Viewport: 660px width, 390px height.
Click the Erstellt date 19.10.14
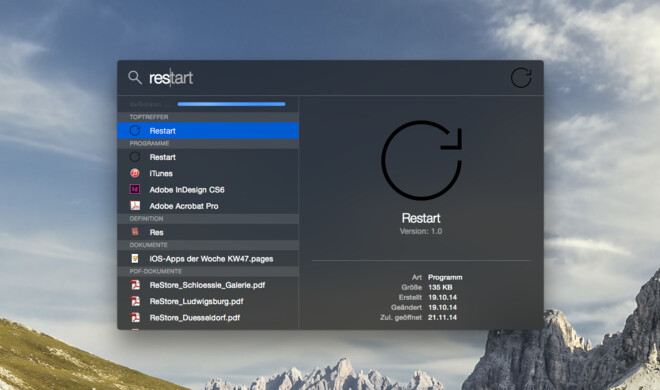coord(442,297)
